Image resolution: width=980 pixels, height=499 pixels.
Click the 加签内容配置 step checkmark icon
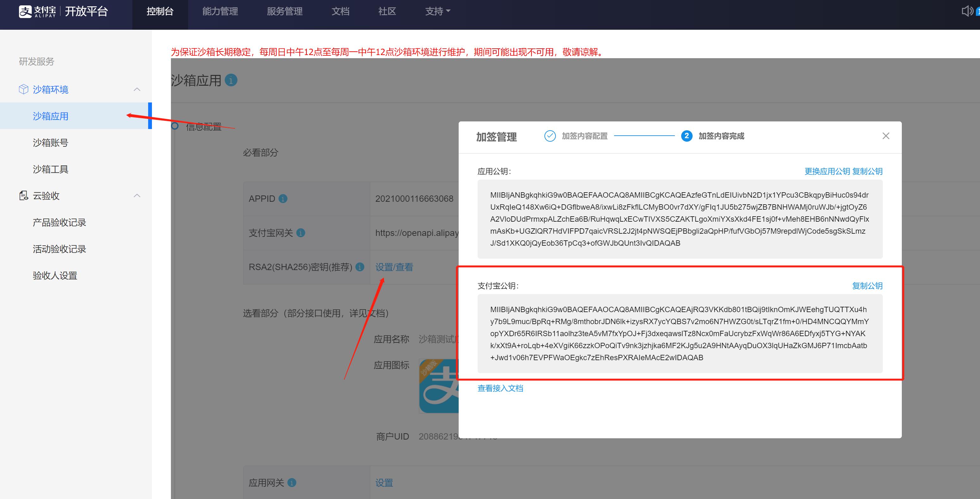pos(550,136)
